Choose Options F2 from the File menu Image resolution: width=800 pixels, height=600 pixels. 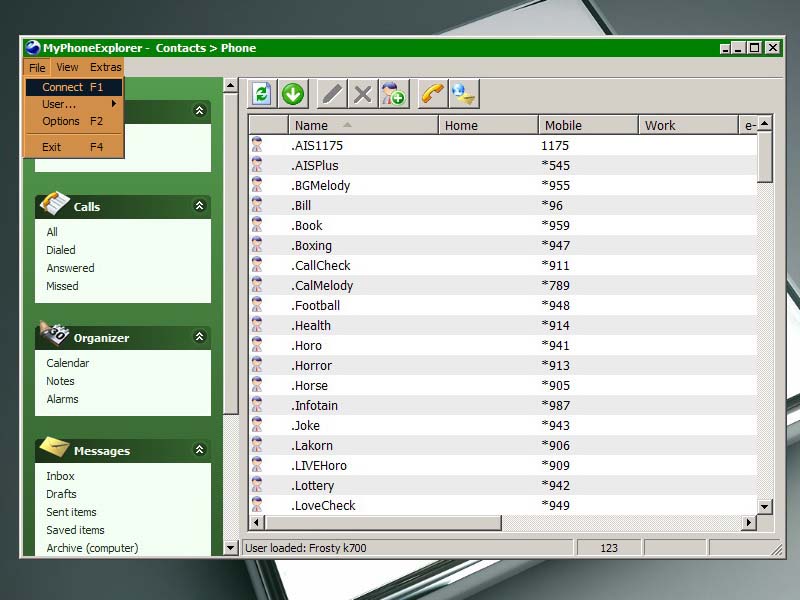(x=73, y=121)
